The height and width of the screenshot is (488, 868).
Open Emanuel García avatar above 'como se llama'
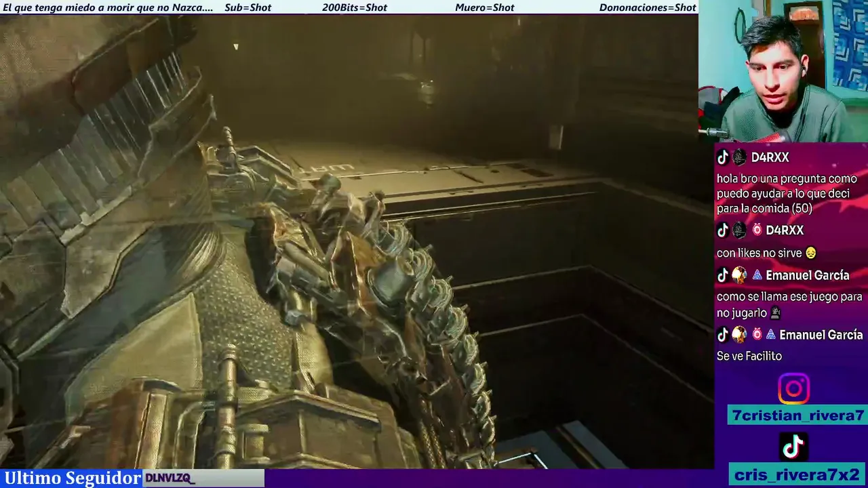point(739,275)
